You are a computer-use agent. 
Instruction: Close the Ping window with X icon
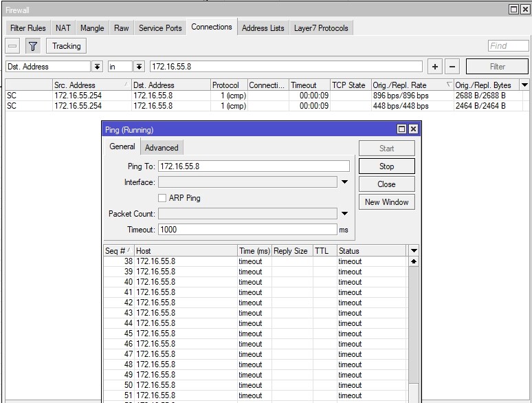[413, 129]
